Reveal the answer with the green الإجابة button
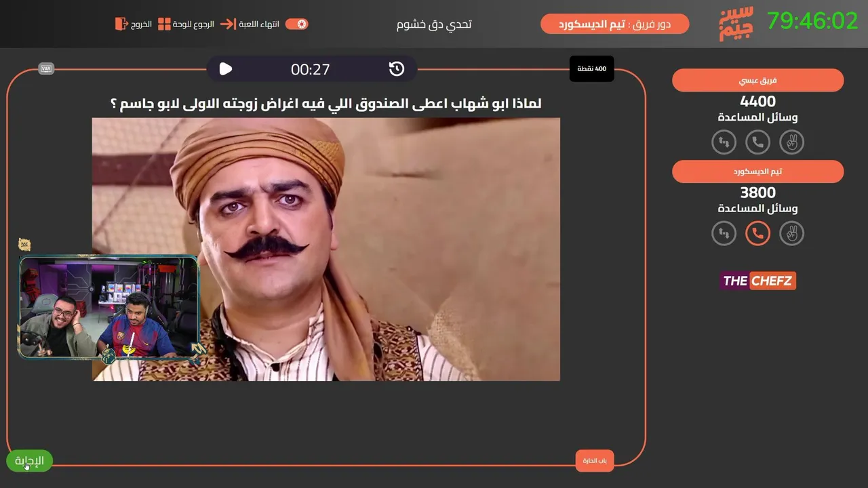The width and height of the screenshot is (868, 488). (x=30, y=461)
